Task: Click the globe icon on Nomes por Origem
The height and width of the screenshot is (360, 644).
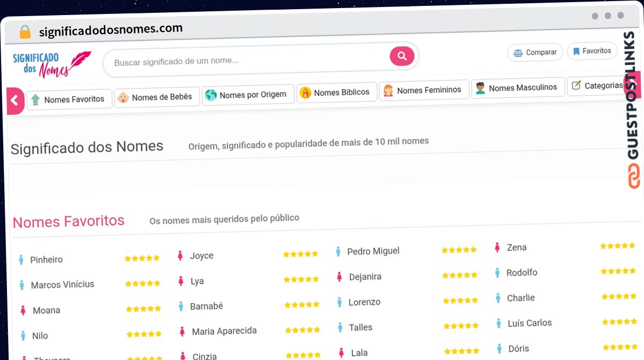Action: point(211,95)
